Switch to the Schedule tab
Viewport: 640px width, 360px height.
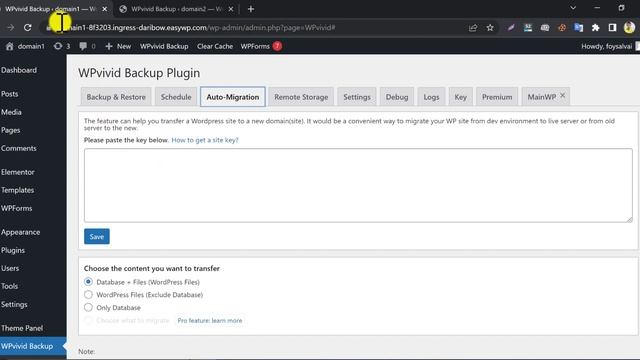pos(176,97)
